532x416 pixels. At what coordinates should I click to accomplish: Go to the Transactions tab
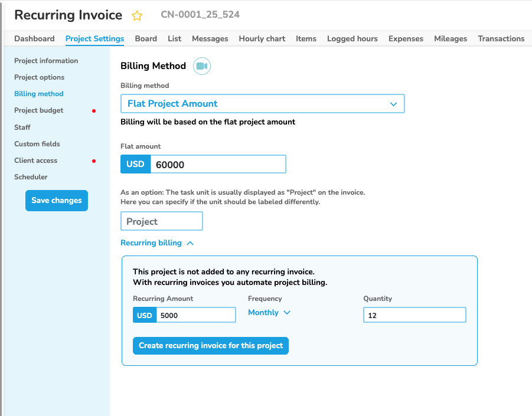501,38
